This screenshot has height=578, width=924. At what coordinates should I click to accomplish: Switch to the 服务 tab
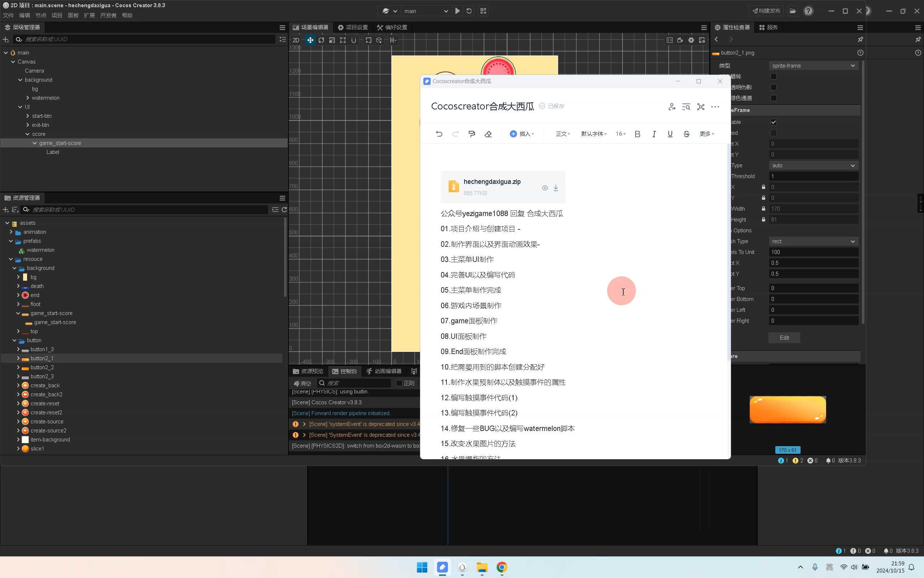coord(768,27)
